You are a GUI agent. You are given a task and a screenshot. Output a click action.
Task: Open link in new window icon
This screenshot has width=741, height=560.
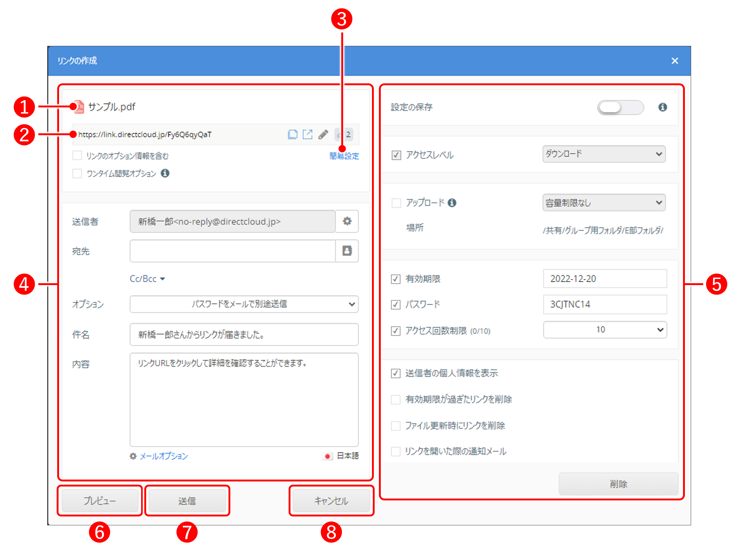click(308, 134)
